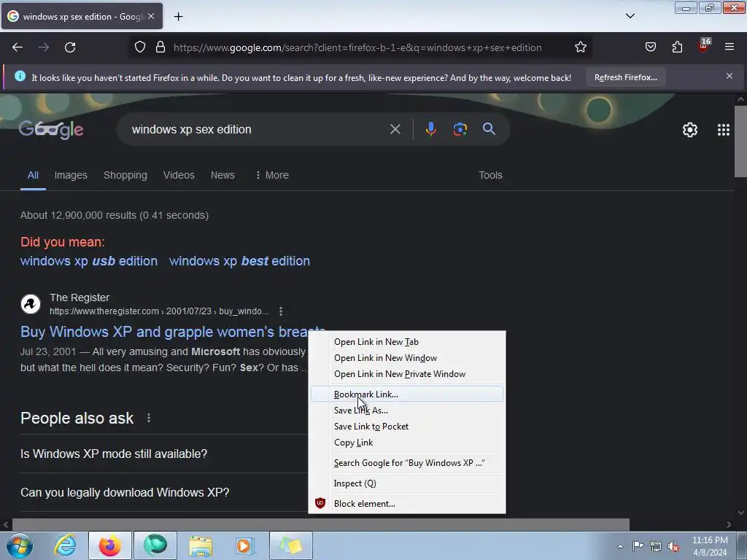Image resolution: width=747 pixels, height=560 pixels.
Task: Reload the page with the refresh icon
Action: [70, 47]
